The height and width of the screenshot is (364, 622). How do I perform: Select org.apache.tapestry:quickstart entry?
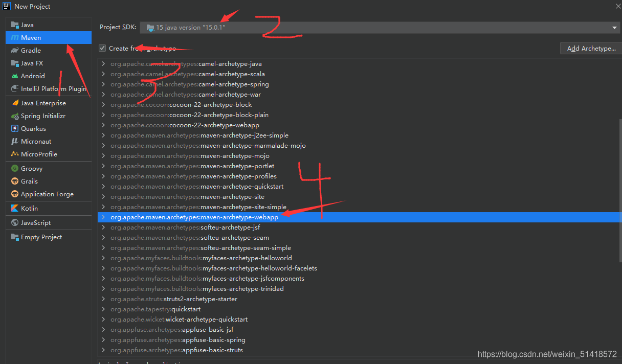coord(155,309)
